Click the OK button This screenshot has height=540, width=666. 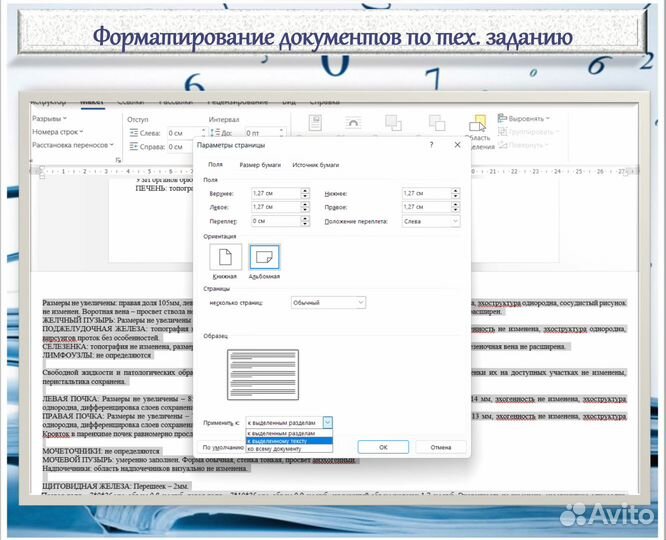pos(383,447)
